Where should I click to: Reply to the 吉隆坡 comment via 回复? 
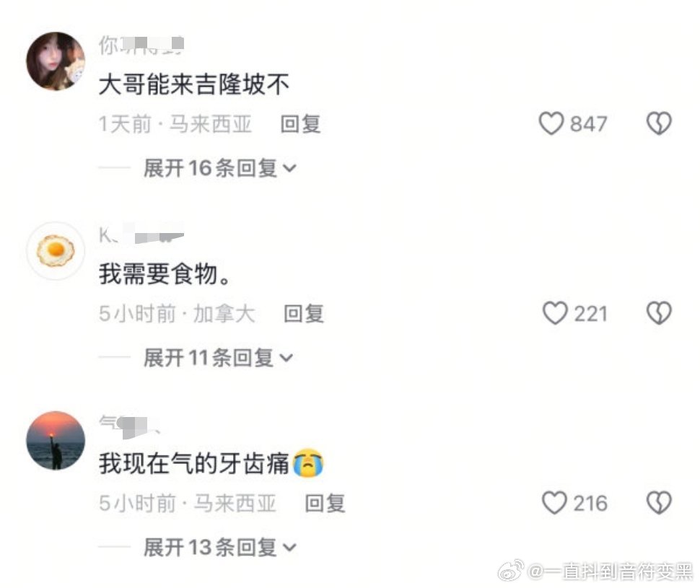point(300,124)
